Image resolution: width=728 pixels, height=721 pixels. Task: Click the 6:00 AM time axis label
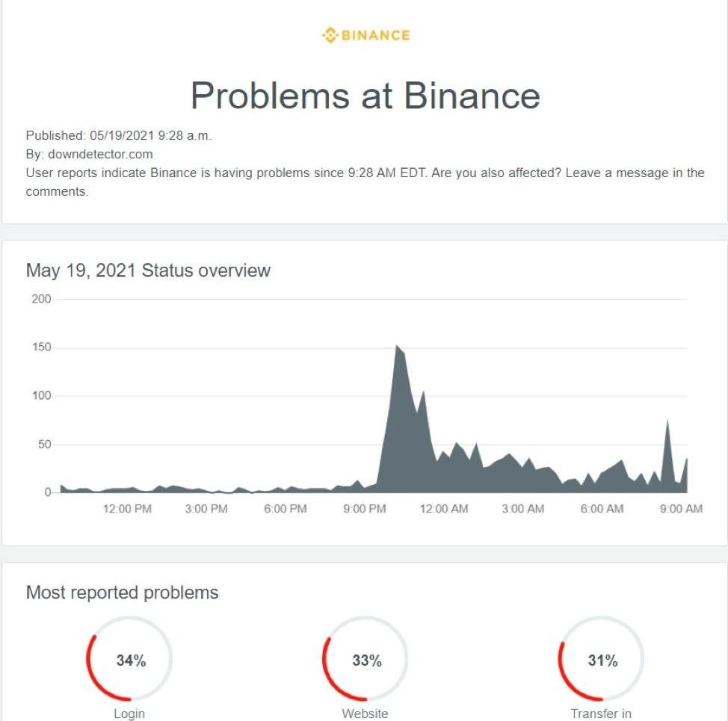tap(602, 509)
